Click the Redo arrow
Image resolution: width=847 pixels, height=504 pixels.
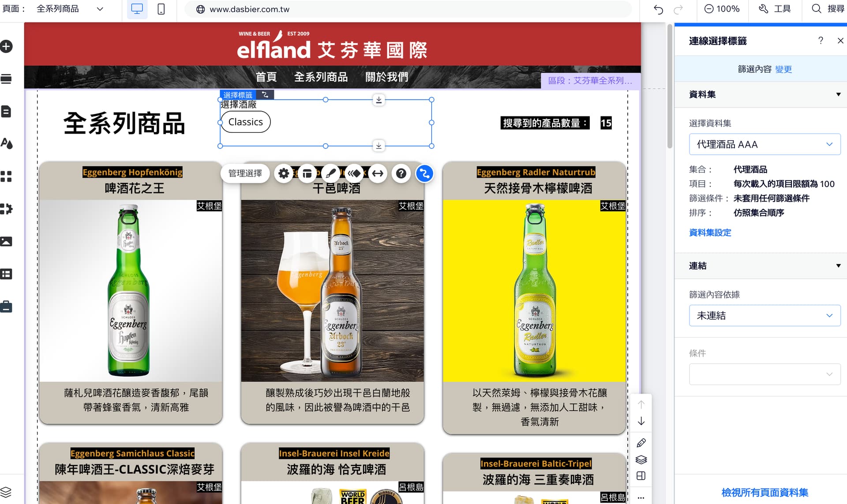(x=678, y=9)
